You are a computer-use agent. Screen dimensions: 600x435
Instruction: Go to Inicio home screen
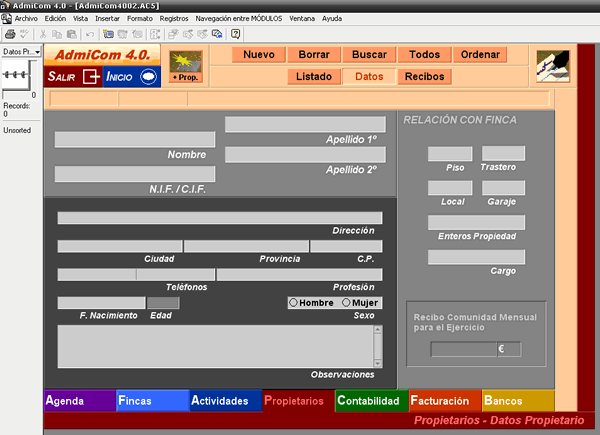(x=132, y=77)
